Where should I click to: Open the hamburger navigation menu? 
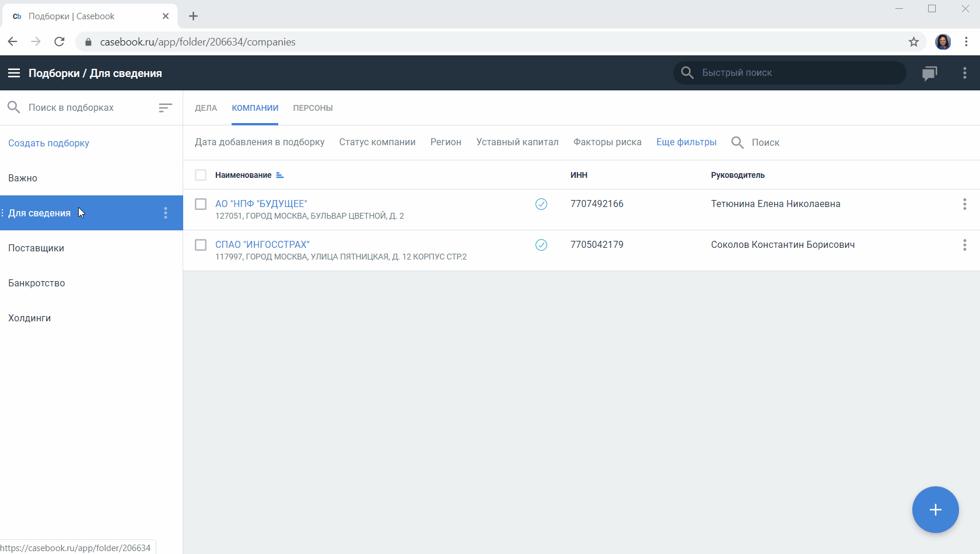[x=14, y=73]
